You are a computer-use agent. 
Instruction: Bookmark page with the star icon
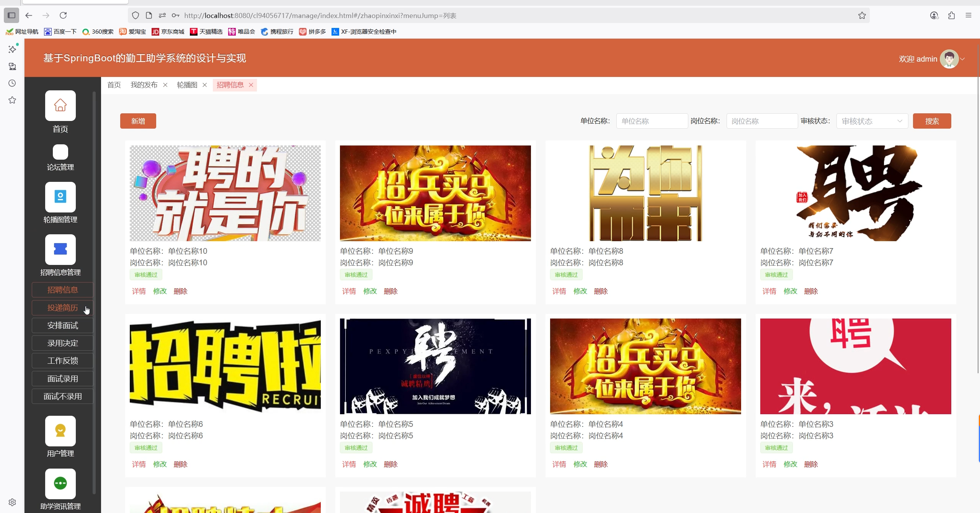862,16
